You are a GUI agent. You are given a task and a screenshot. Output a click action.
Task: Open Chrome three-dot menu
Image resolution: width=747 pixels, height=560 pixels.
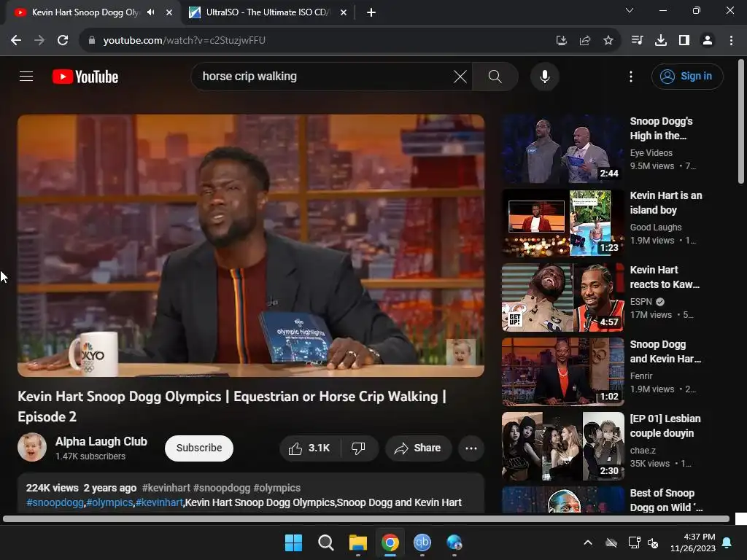tap(731, 41)
